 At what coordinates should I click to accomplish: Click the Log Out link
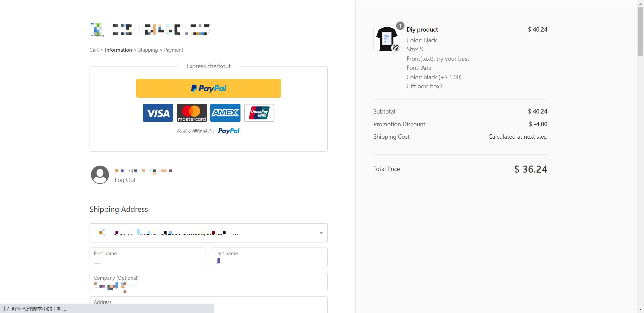pyautogui.click(x=125, y=180)
